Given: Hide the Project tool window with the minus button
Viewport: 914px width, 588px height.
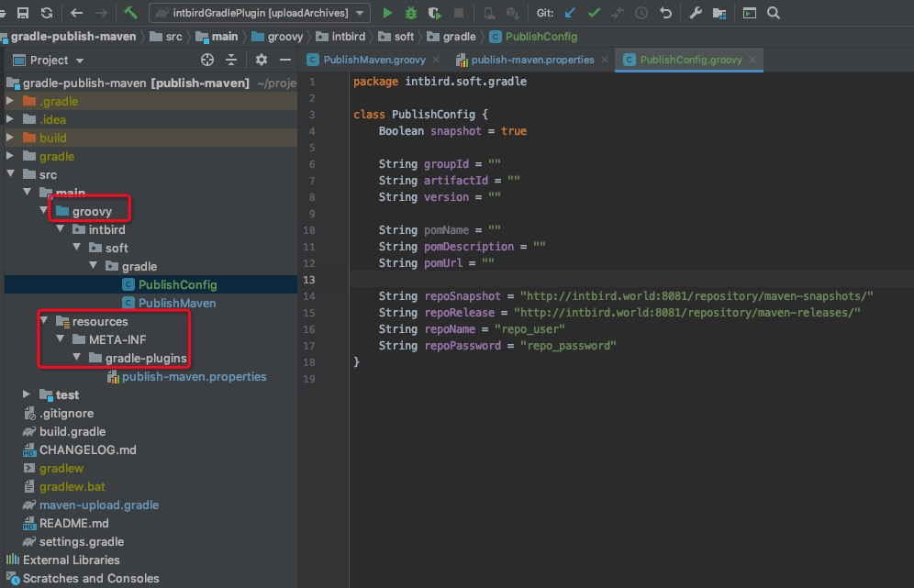Looking at the screenshot, I should 284,59.
